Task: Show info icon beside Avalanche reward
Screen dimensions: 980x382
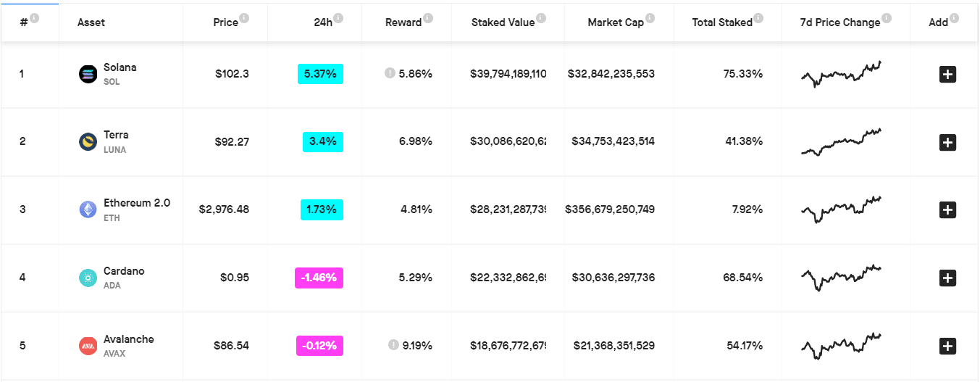Action: pos(393,345)
